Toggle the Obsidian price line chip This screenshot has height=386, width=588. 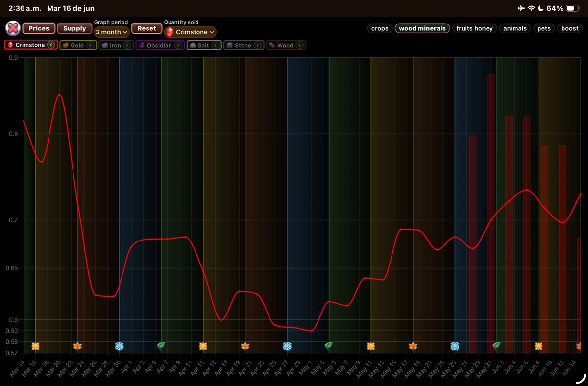pyautogui.click(x=160, y=45)
